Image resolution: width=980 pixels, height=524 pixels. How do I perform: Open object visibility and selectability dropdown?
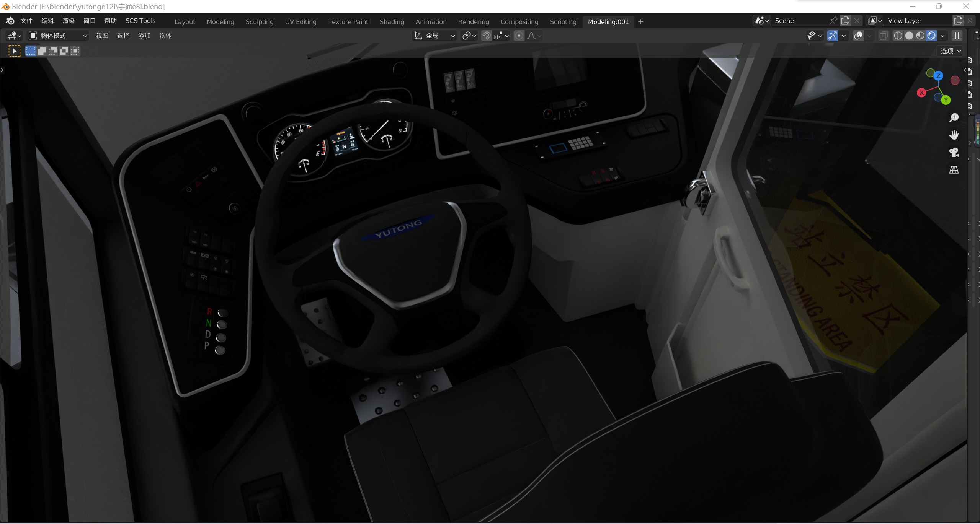pos(814,36)
